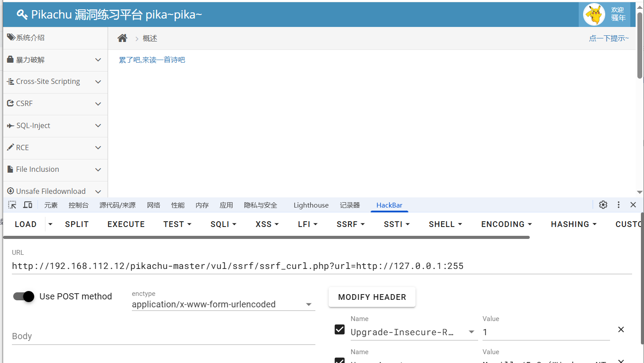Open the SSRF dropdown menu
This screenshot has width=644, height=363.
(x=351, y=224)
